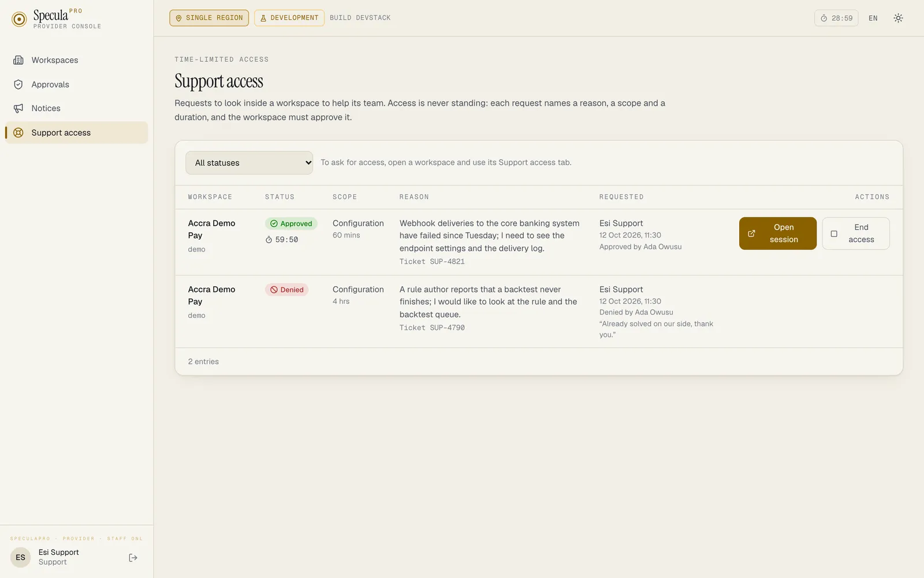This screenshot has width=924, height=578.
Task: Click the REQUESTED column header
Action: [621, 197]
